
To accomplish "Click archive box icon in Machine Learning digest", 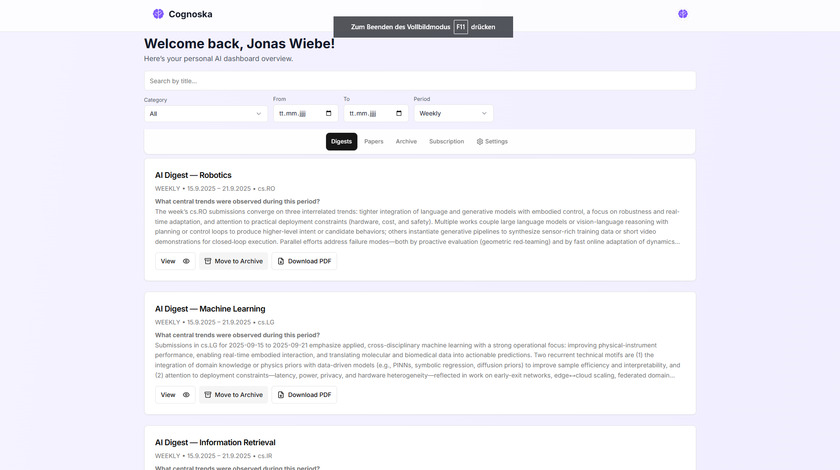I will click(208, 395).
